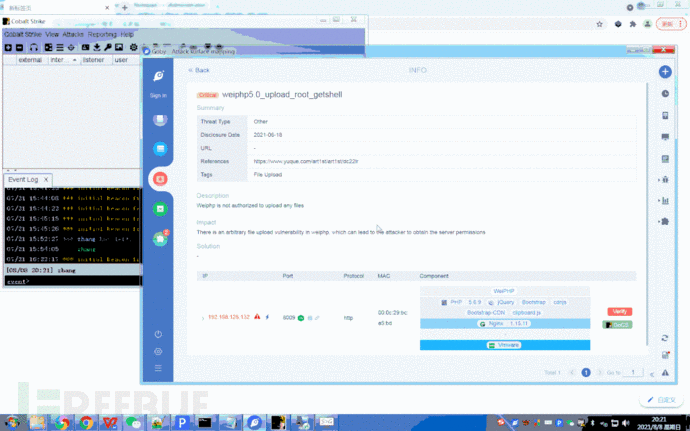The width and height of the screenshot is (690, 431).
Task: Switch to session table view icon in Cobalt Strike
Action: (x=60, y=48)
